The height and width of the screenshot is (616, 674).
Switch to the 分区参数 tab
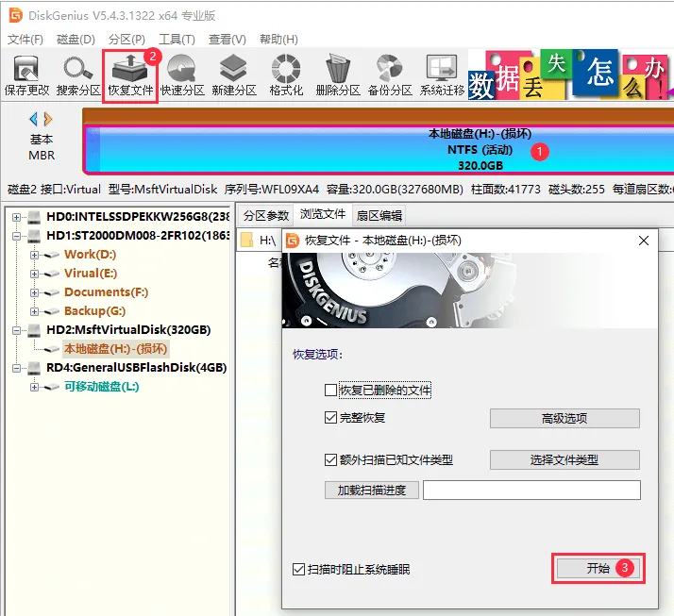(265, 216)
